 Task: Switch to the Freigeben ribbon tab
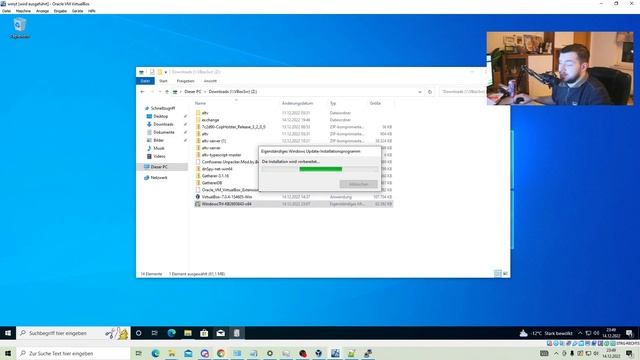click(x=186, y=81)
